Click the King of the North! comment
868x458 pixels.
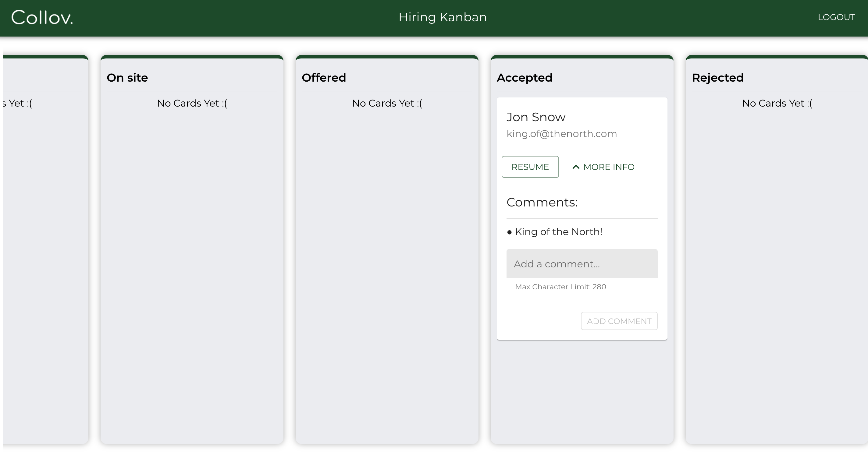pos(558,232)
